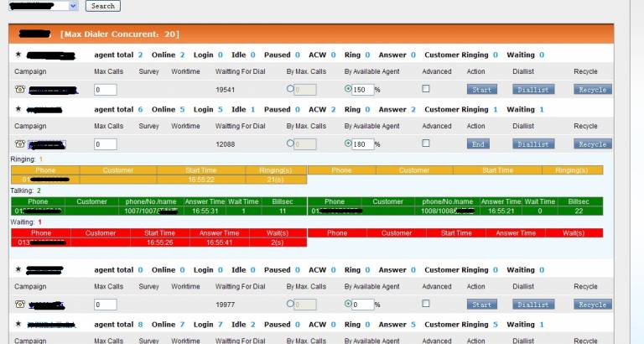Viewport: 644px width, 344px height.
Task: Select By Available Agent radio for 150%
Action: pos(348,89)
